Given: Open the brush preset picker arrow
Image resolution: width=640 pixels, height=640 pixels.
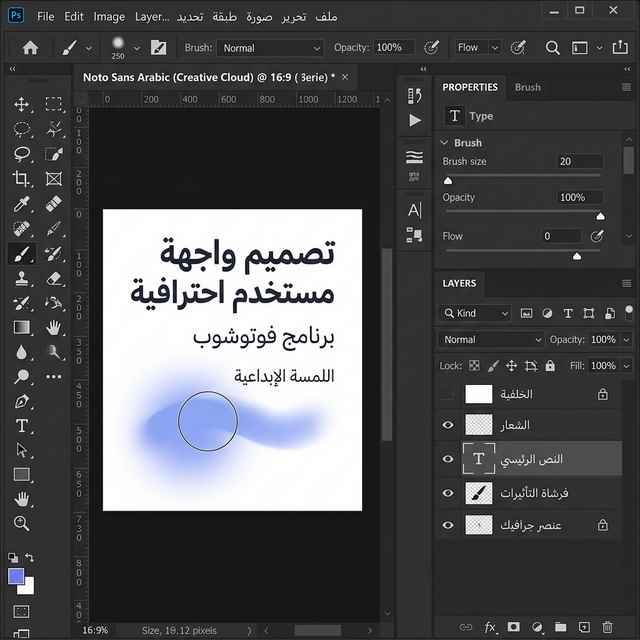Looking at the screenshot, I should [x=137, y=49].
